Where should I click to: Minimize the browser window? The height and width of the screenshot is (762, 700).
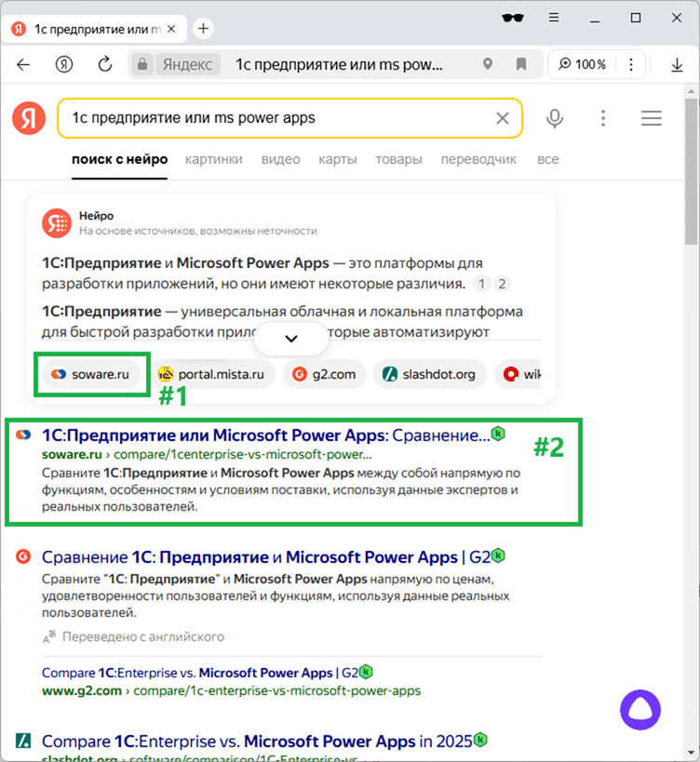tap(595, 20)
